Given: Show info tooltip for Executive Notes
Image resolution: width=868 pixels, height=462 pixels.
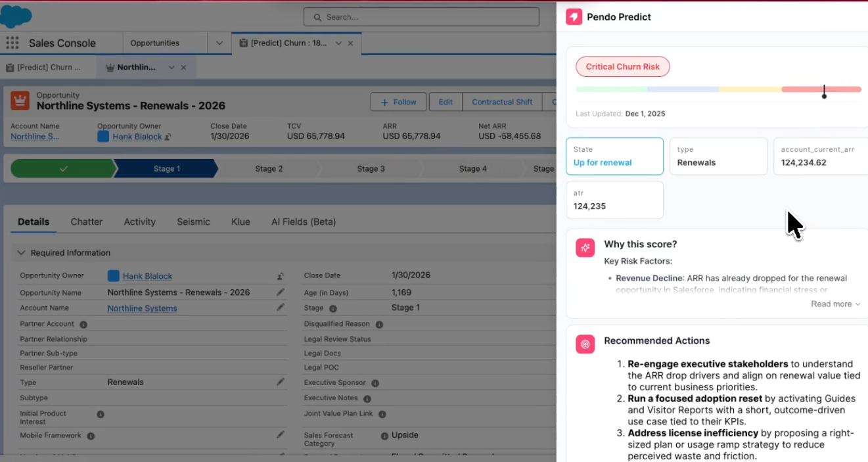Looking at the screenshot, I should tap(367, 399).
